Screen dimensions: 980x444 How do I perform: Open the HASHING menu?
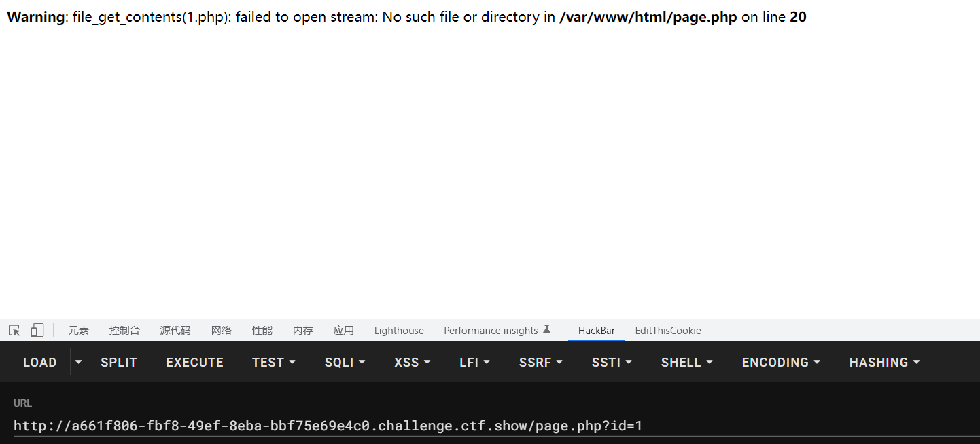(x=884, y=363)
